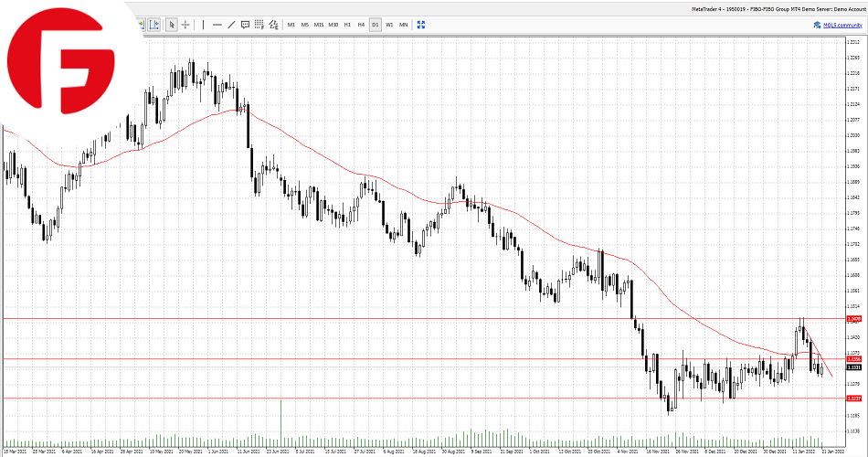Open the Fibonacci grid tool

(x=259, y=25)
